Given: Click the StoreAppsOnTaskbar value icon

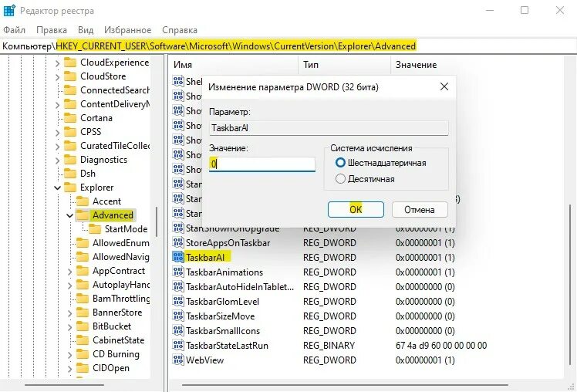Looking at the screenshot, I should pos(178,242).
